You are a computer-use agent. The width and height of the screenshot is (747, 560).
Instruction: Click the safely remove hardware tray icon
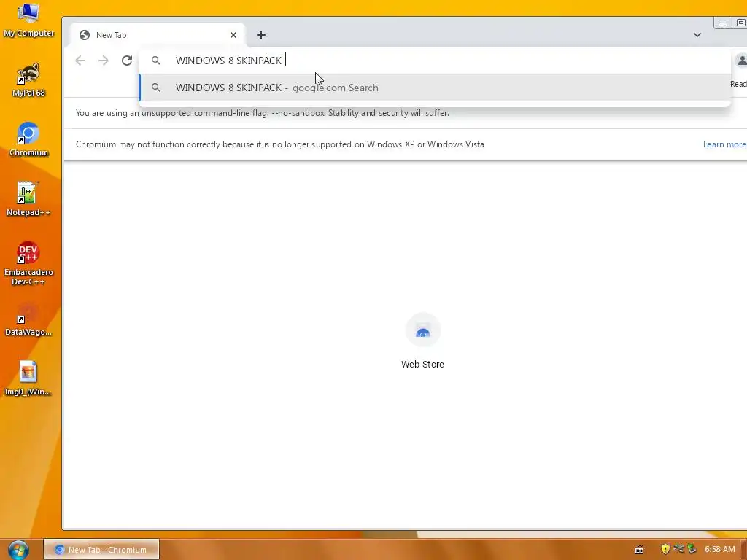[x=692, y=550]
